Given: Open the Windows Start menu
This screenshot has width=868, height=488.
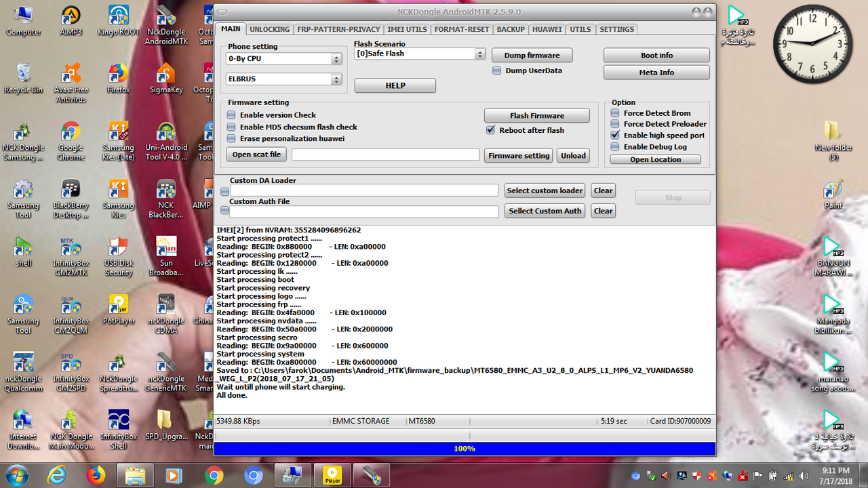Looking at the screenshot, I should (18, 476).
